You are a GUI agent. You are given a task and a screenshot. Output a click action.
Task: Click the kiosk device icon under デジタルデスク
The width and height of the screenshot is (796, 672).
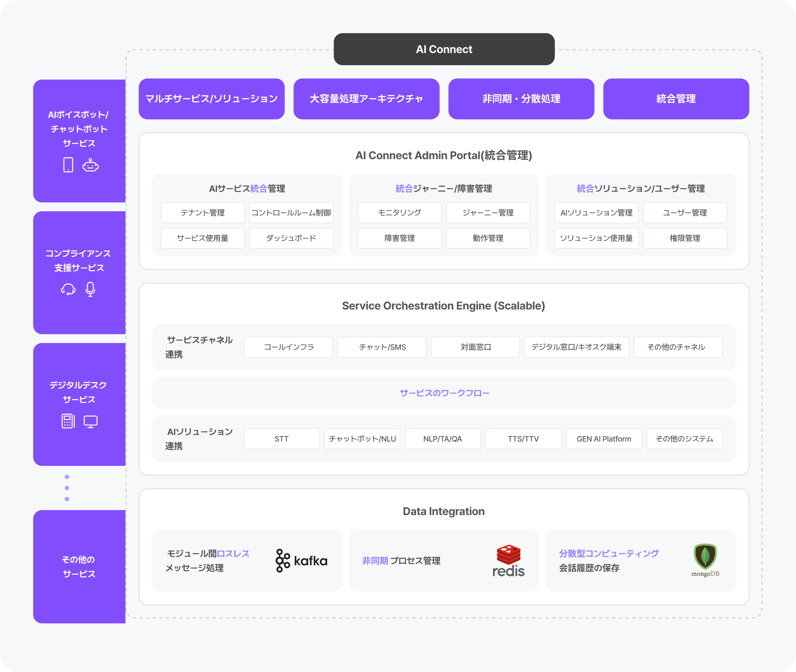pyautogui.click(x=68, y=421)
